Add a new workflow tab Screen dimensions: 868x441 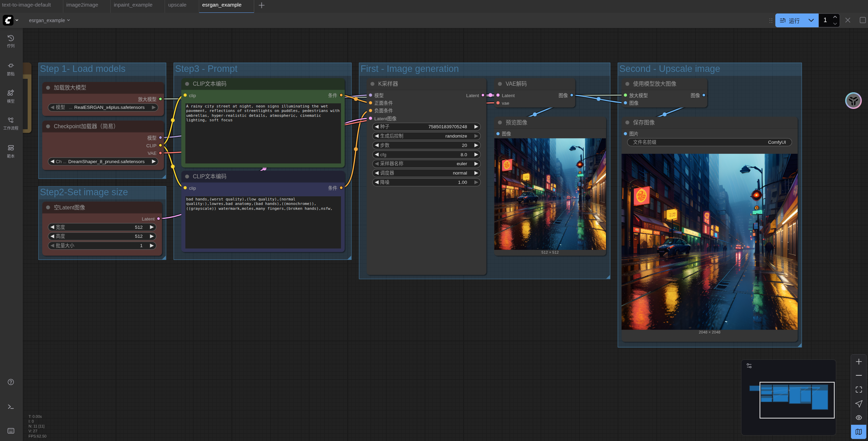[261, 5]
